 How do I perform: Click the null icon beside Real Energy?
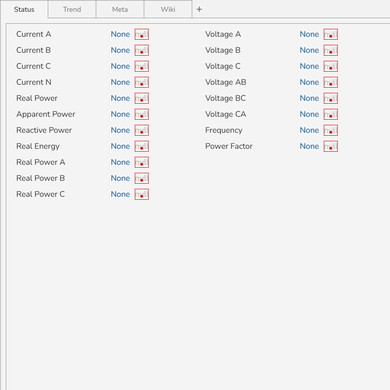tap(142, 146)
